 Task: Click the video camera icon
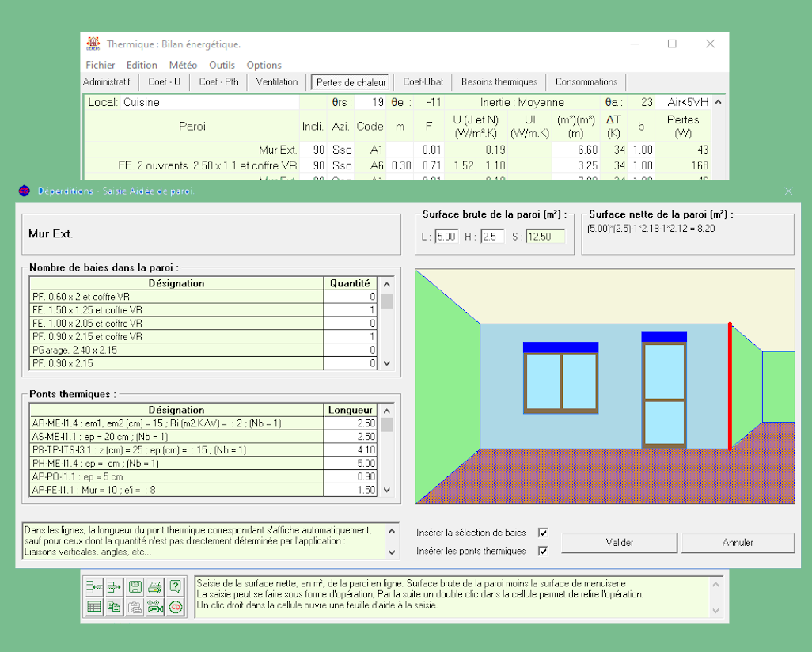click(x=155, y=607)
